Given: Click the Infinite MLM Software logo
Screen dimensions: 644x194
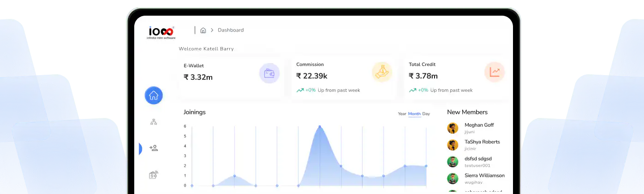Looking at the screenshot, I should [161, 32].
